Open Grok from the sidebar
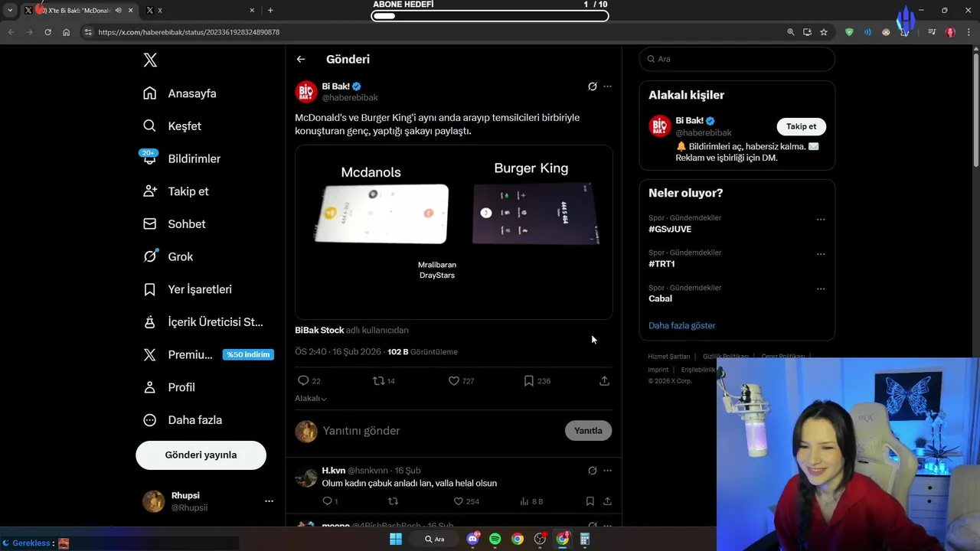The width and height of the screenshot is (980, 551). 168,257
